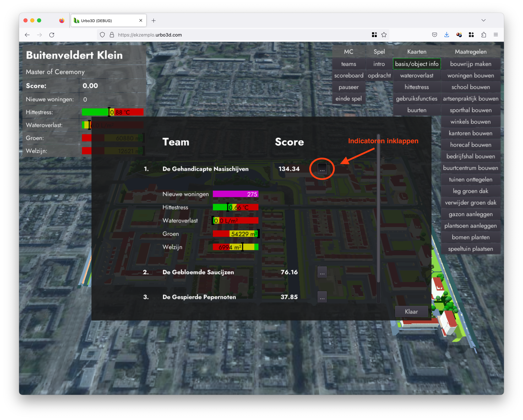
Task: Expand indicators for De Gebloemde Saucijzen
Action: [322, 272]
